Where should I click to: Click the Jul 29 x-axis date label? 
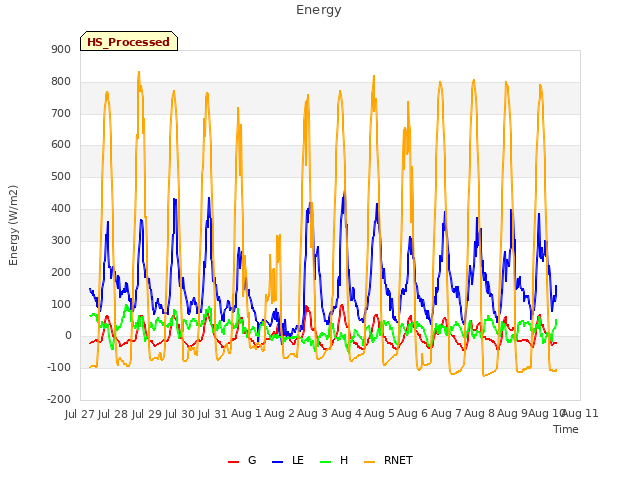point(146,414)
